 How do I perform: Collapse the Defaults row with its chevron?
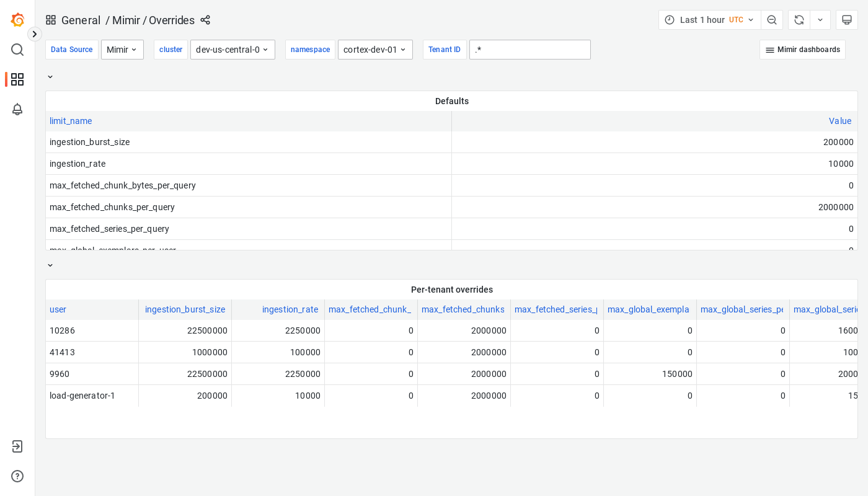[50, 76]
